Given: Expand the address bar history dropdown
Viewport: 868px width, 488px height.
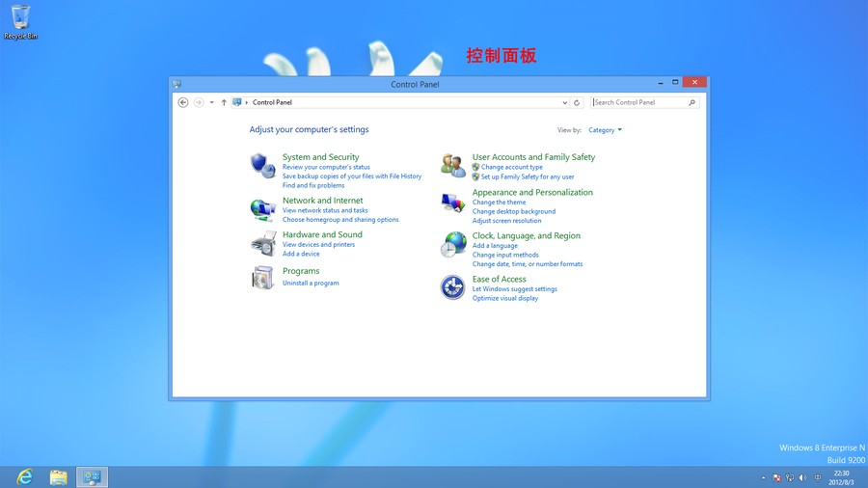Looking at the screenshot, I should [x=564, y=102].
